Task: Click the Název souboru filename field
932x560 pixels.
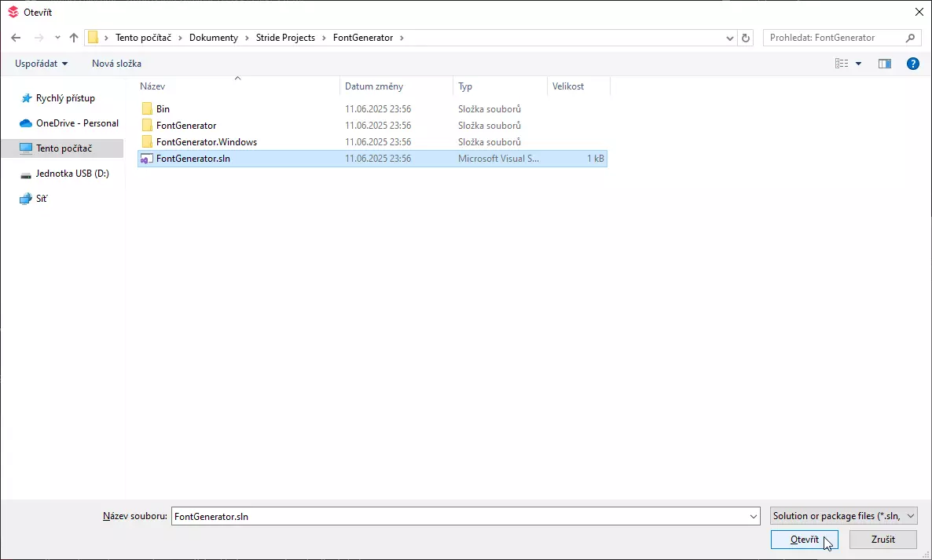Action: pyautogui.click(x=466, y=516)
